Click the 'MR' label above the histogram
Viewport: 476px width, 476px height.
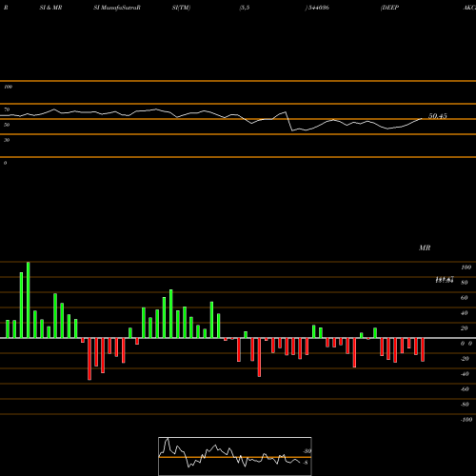425,248
